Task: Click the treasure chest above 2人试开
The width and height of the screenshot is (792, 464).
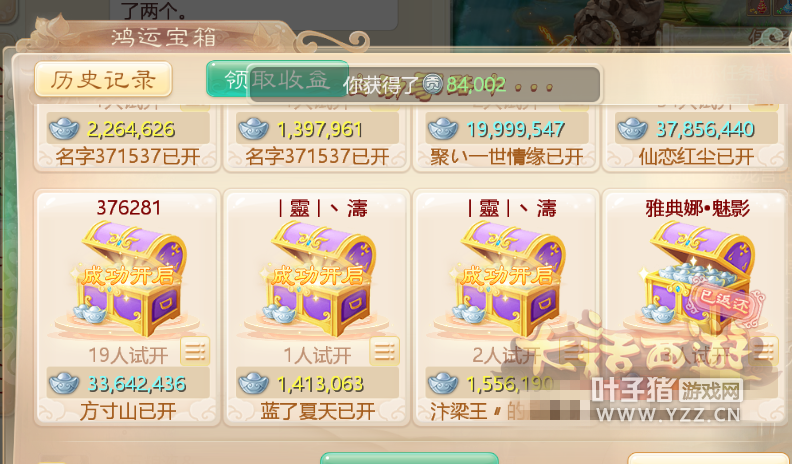Action: click(x=507, y=279)
